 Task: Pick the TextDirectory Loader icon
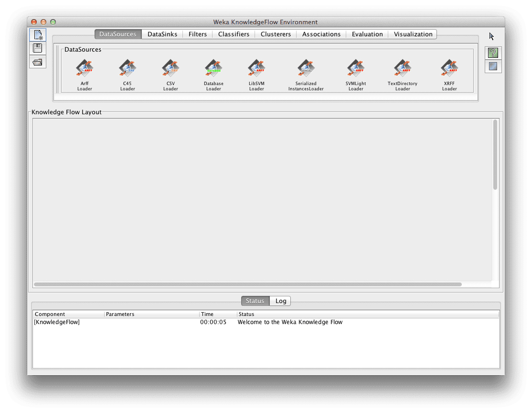(x=403, y=68)
